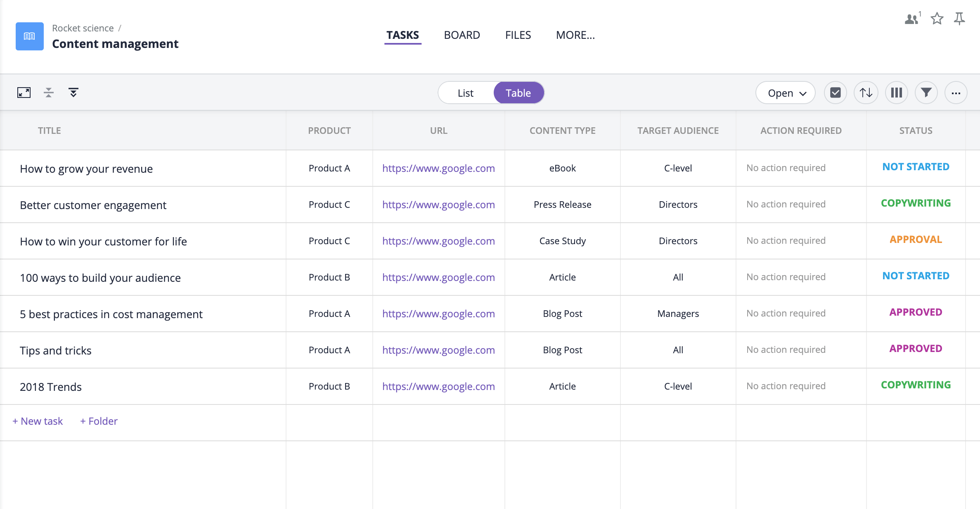Image resolution: width=980 pixels, height=509 pixels.
Task: Open the FILES tab
Action: tap(518, 35)
